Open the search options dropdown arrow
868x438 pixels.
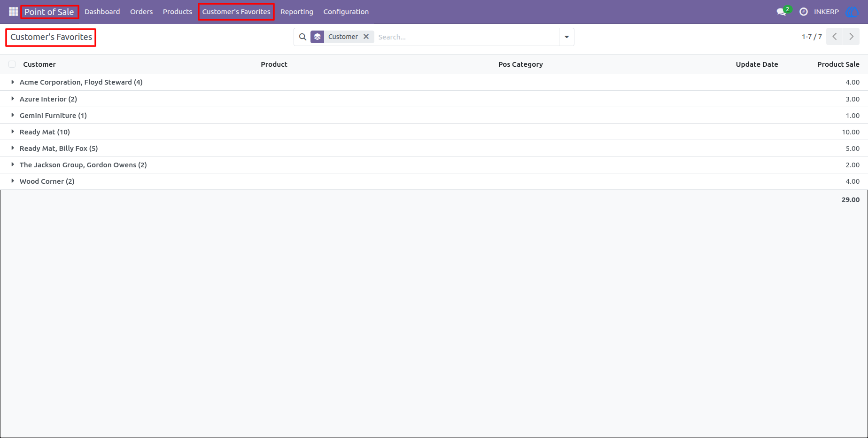[x=566, y=37]
